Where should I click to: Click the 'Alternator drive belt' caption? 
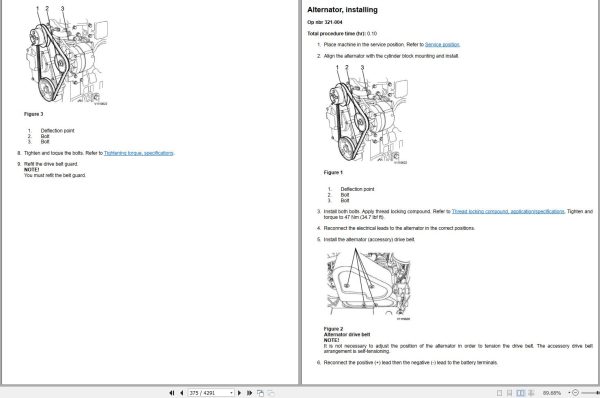347,334
